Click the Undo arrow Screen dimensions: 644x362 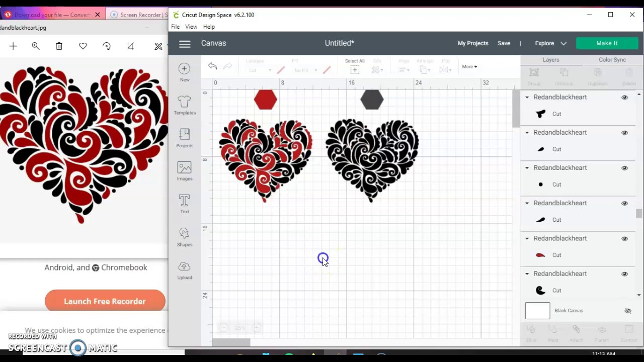click(x=212, y=66)
